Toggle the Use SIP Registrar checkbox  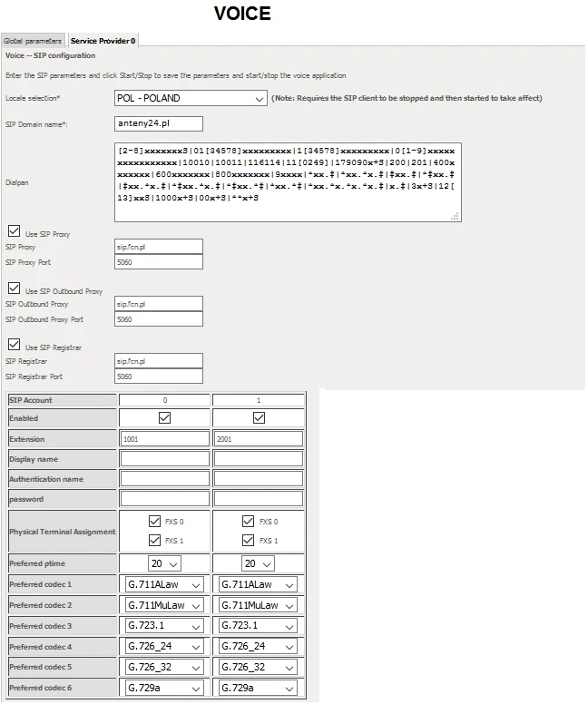pyautogui.click(x=14, y=346)
